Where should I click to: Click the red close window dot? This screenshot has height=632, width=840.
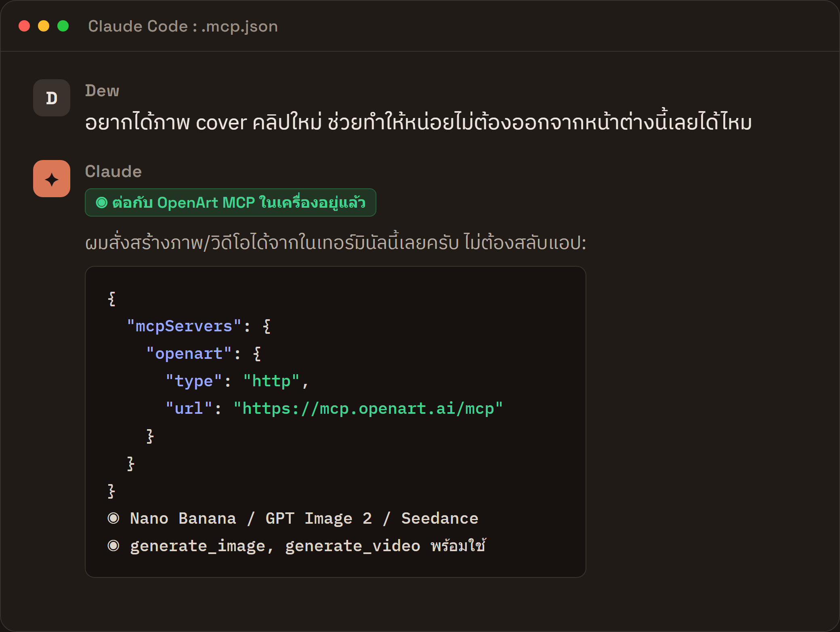click(24, 26)
